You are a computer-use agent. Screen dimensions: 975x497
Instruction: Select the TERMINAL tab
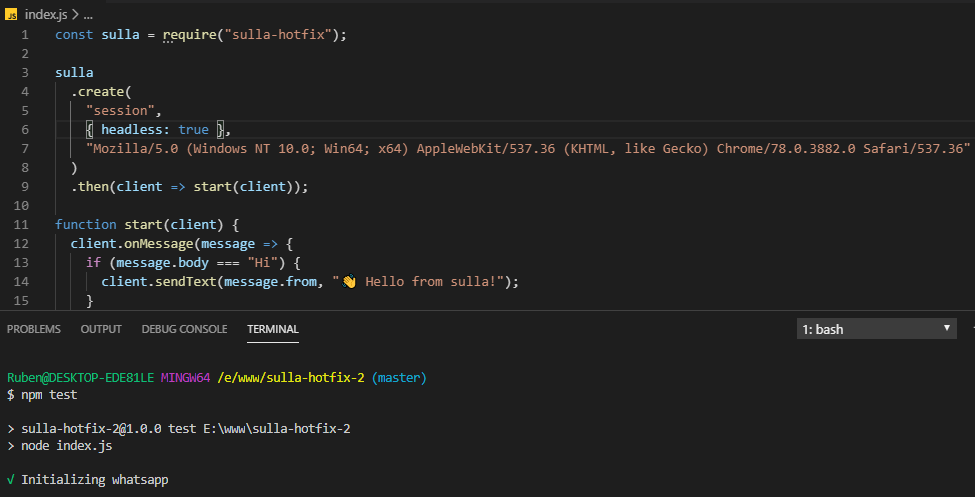point(273,329)
